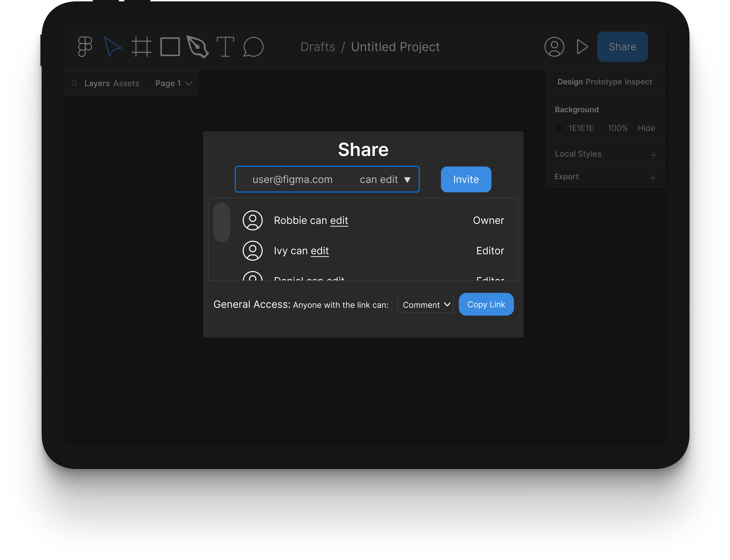
Task: Click the background color swatch 1E1E1E
Action: point(559,128)
